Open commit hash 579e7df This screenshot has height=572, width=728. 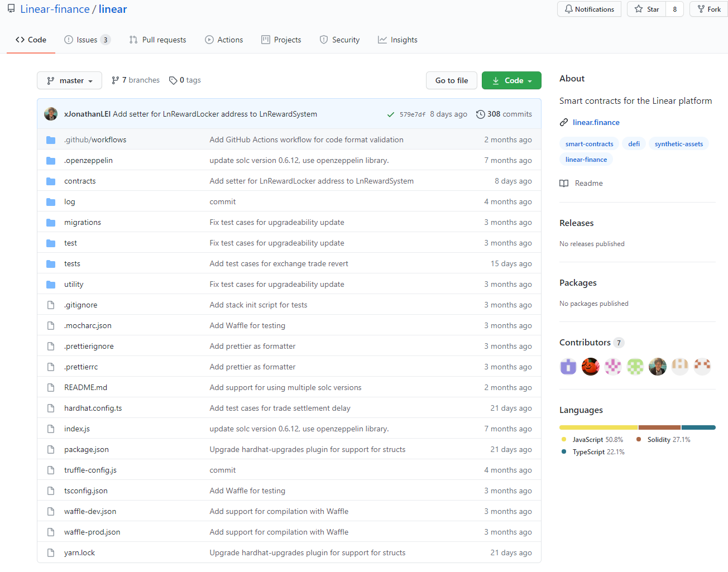[x=413, y=114]
